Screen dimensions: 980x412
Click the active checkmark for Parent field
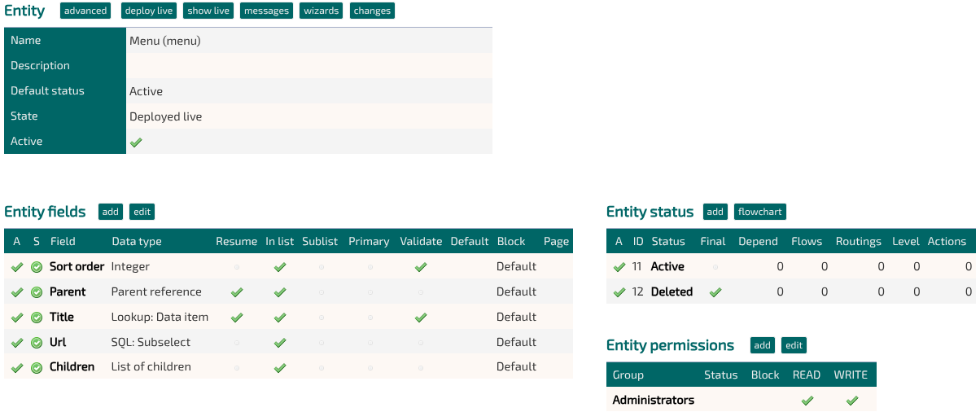coord(17,292)
